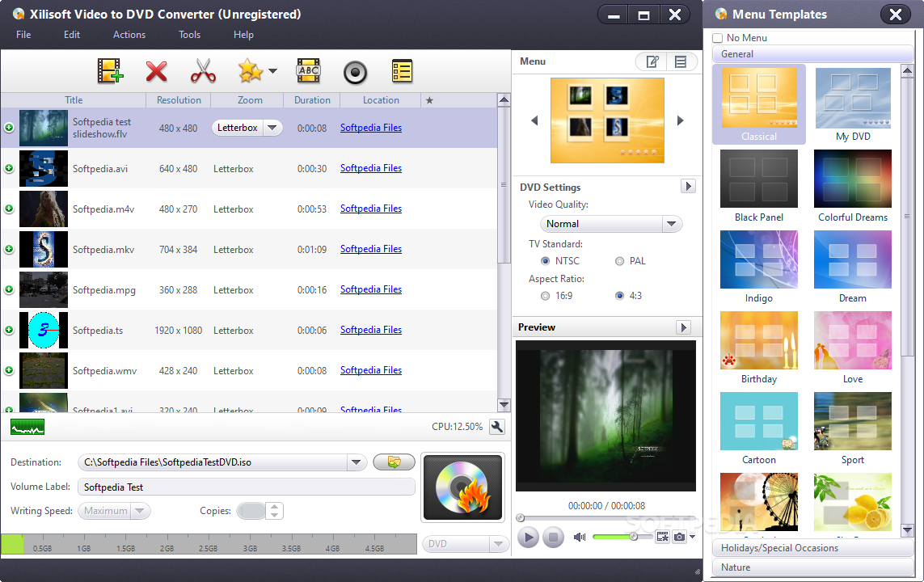Image resolution: width=924 pixels, height=582 pixels.
Task: Open Softpedia Files link for Softpedia.wmv
Action: pos(371,370)
